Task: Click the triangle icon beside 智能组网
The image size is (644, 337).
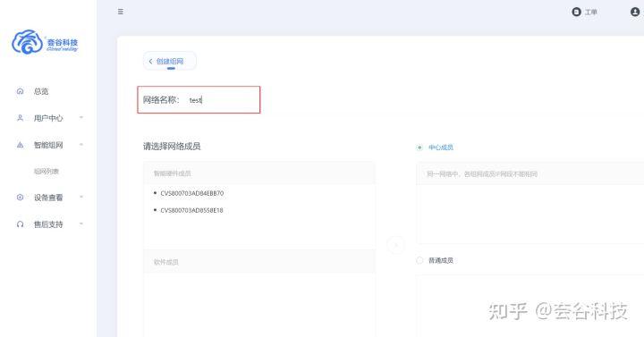Action: tap(20, 145)
